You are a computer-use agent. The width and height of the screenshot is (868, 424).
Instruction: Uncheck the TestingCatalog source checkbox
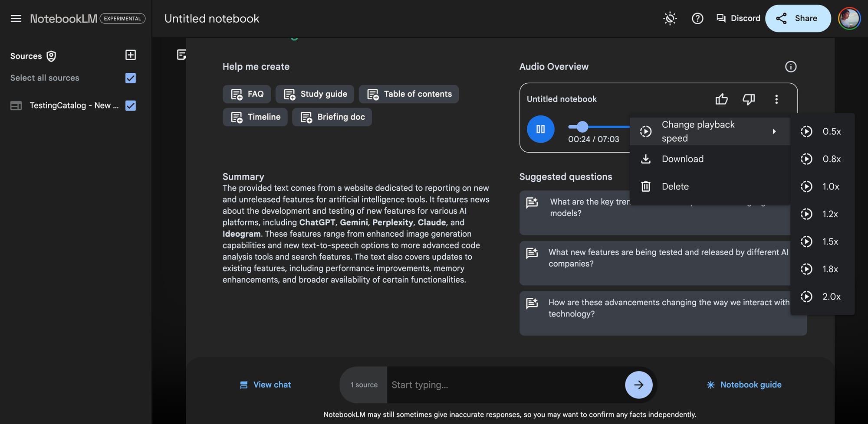coord(131,105)
